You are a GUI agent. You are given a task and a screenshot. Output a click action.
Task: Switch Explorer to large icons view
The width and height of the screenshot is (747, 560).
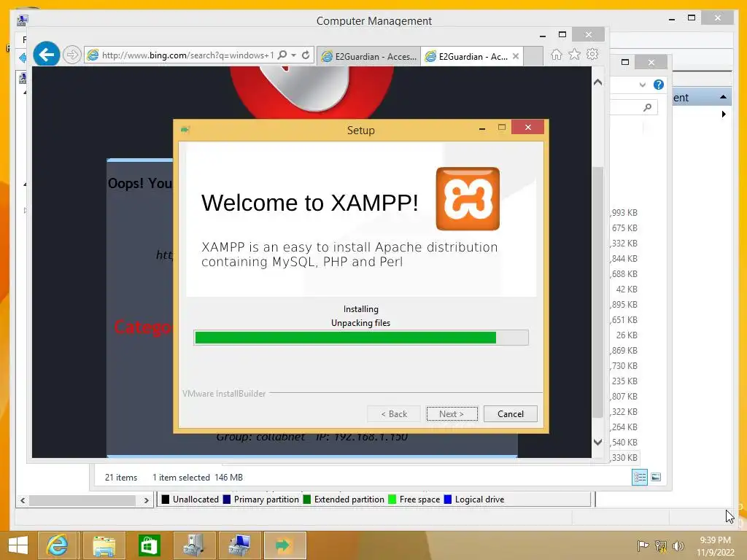click(x=656, y=477)
